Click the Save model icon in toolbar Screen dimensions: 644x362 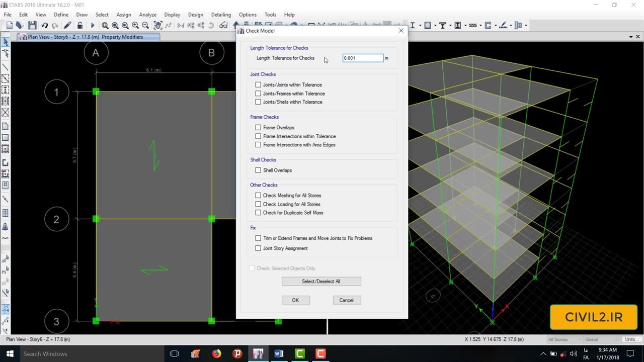[32, 25]
